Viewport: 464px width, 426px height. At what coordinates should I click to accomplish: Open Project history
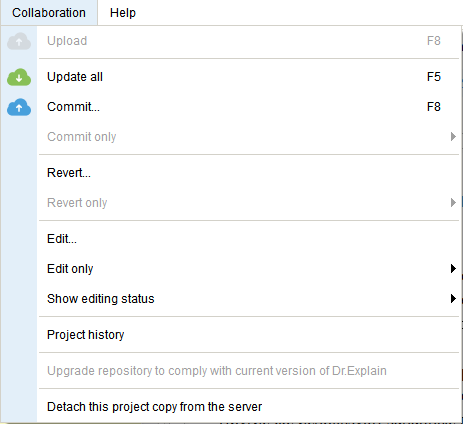pos(249,335)
